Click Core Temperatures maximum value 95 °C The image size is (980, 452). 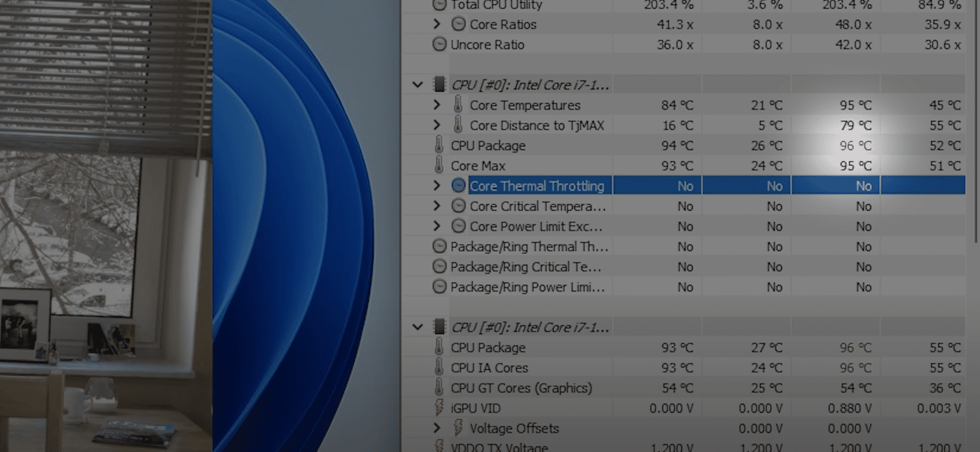pos(856,105)
